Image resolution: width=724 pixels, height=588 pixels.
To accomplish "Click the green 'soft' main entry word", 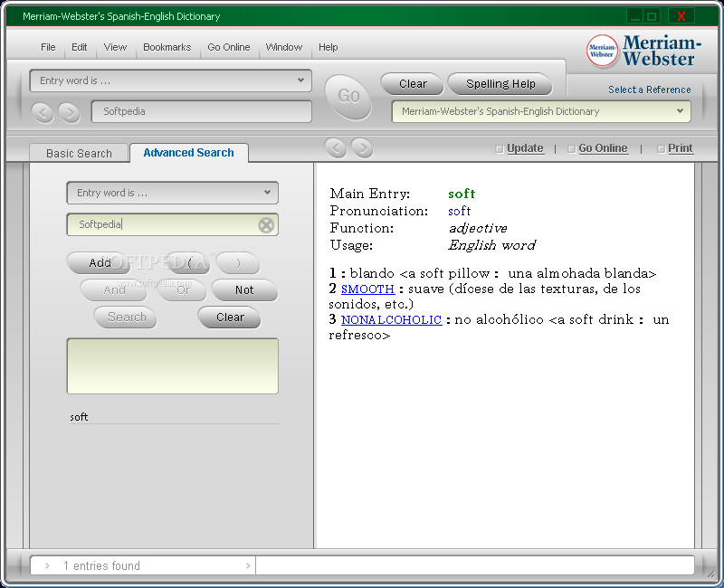I will 462,194.
